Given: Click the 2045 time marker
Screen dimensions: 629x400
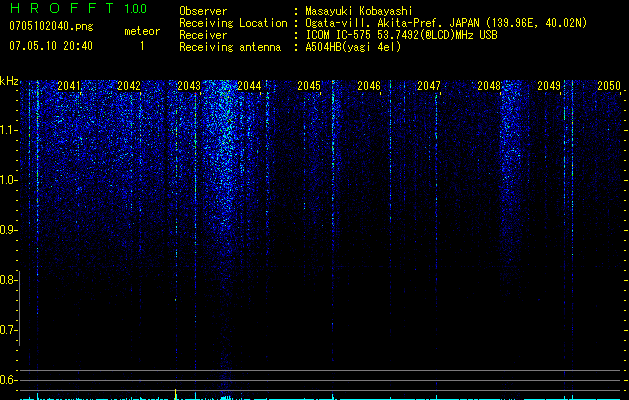Looking at the screenshot, I should [309, 86].
